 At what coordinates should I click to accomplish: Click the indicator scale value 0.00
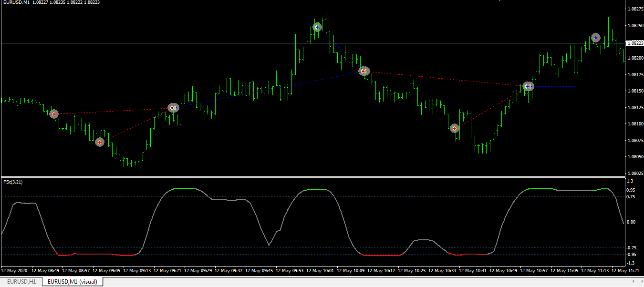631,222
